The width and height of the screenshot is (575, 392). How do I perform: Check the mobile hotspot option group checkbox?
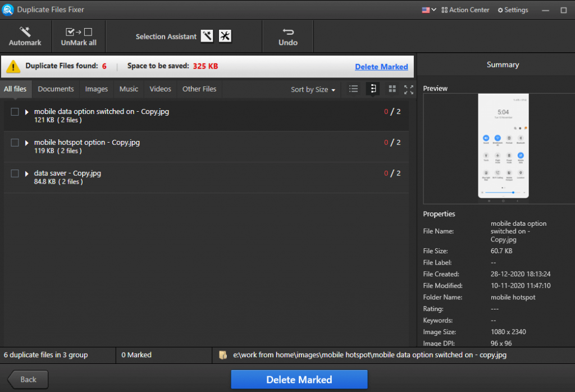point(15,143)
